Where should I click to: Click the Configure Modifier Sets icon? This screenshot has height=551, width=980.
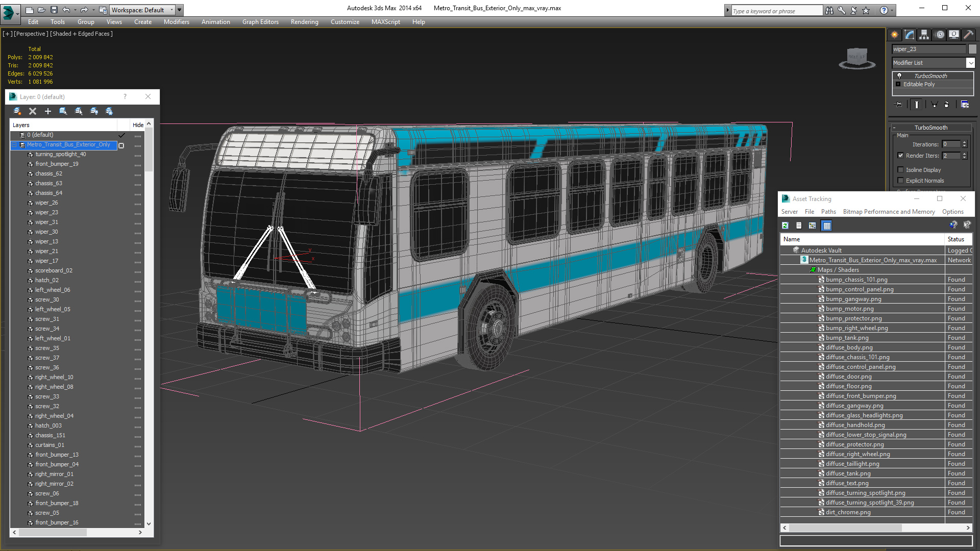(965, 104)
